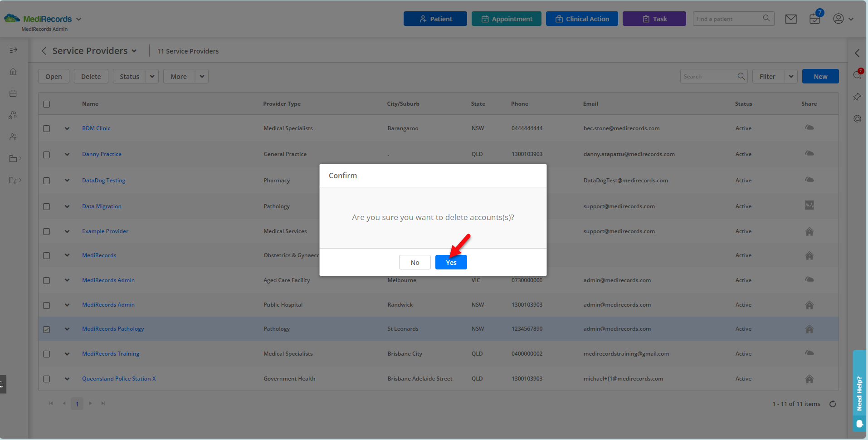Click the Filter button

[x=767, y=76]
